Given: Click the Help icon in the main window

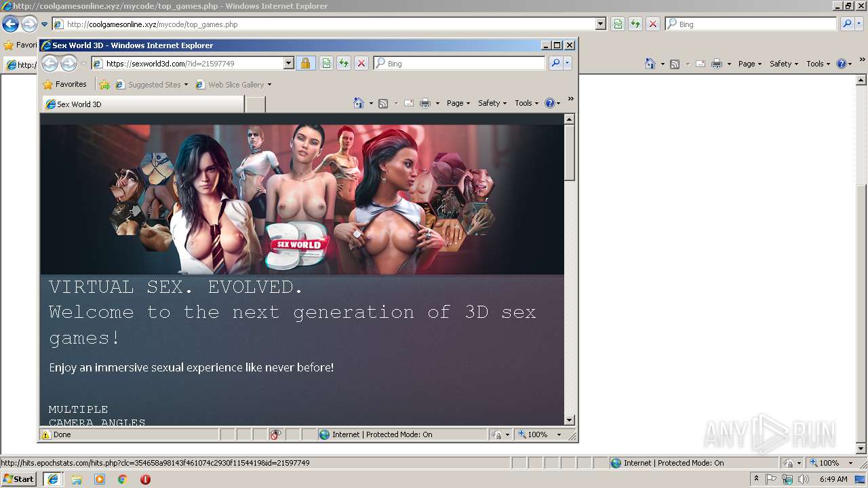Looking at the screenshot, I should [x=842, y=64].
